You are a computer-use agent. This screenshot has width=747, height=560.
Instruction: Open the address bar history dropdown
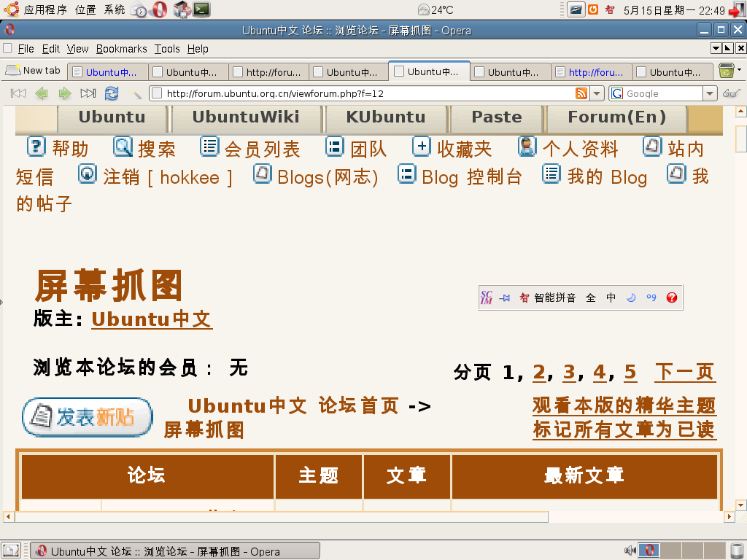coord(597,93)
